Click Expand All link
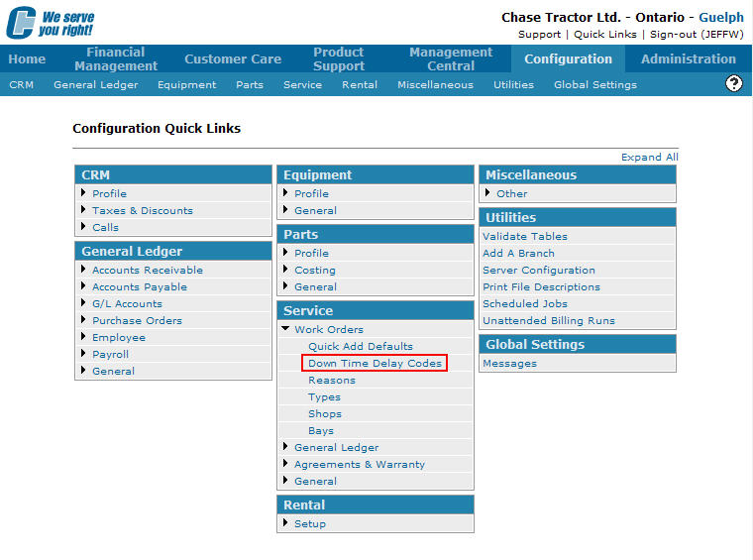Viewport: 753px width, 560px height. (649, 157)
